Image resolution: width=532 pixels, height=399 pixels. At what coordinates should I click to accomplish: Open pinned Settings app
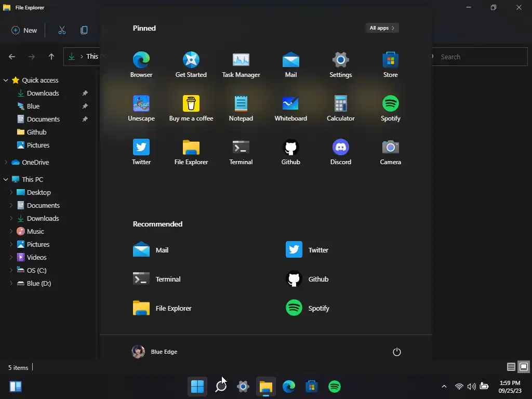pyautogui.click(x=341, y=65)
